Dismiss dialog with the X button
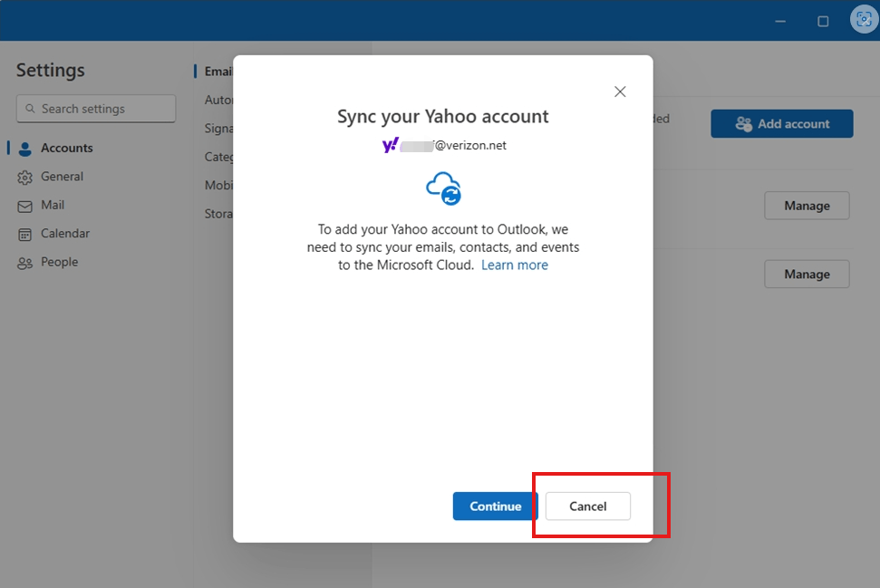 click(619, 92)
